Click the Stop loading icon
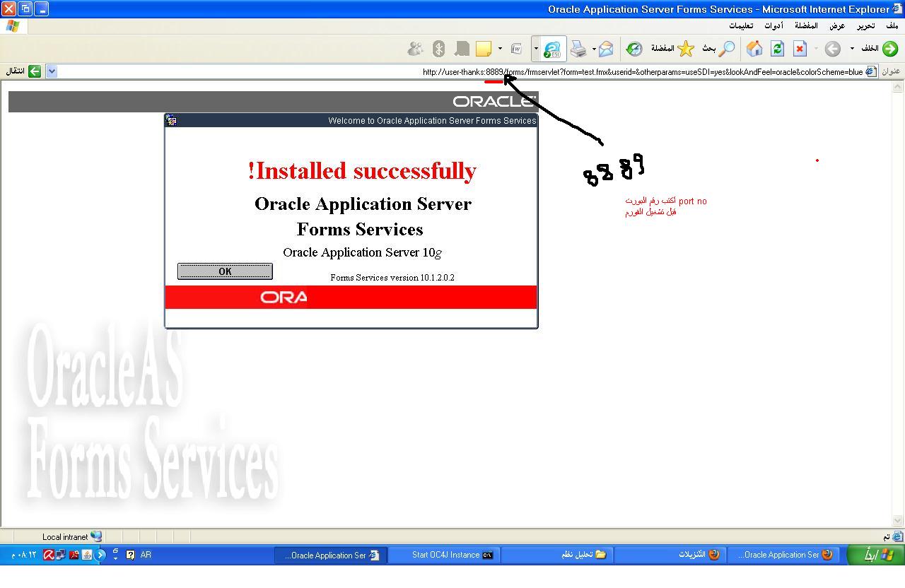 (x=800, y=49)
